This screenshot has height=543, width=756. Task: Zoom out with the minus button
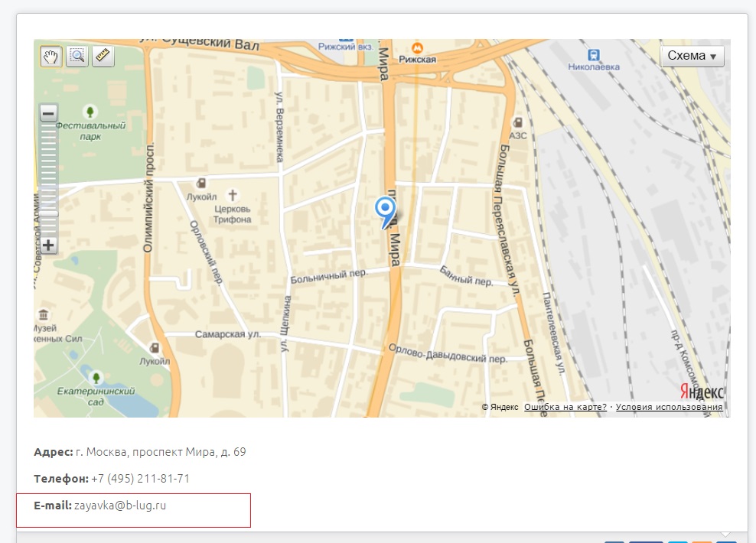[48, 114]
